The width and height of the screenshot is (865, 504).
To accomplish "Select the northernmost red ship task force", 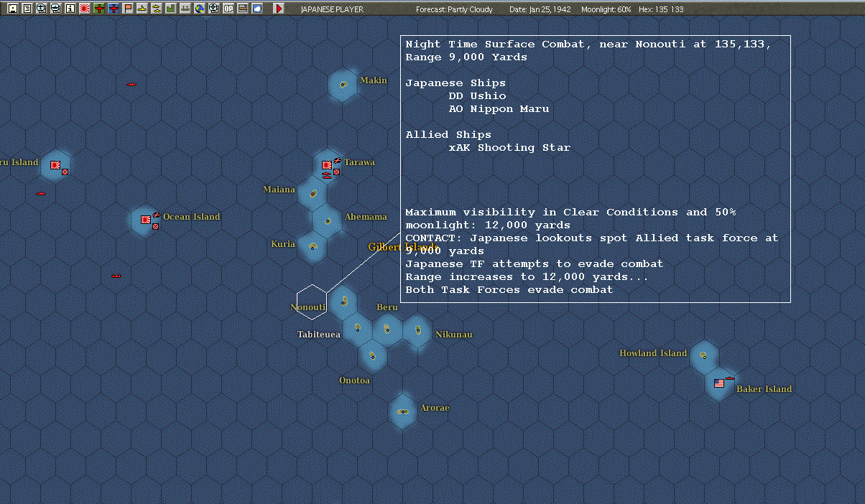I will [x=131, y=84].
